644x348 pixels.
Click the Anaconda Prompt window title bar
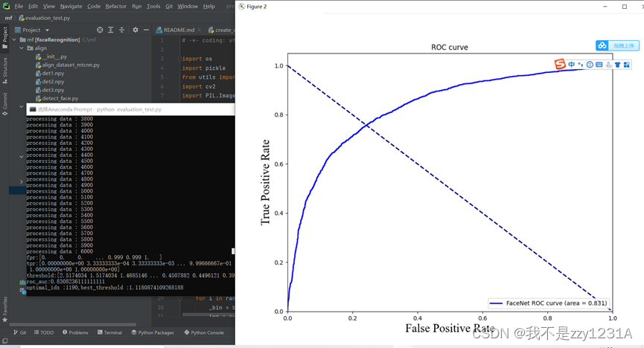pyautogui.click(x=130, y=109)
